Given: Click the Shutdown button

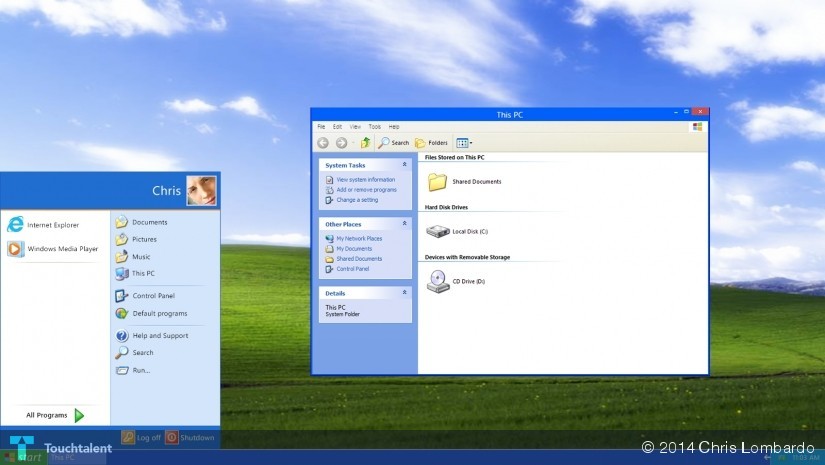Looking at the screenshot, I should pos(190,437).
